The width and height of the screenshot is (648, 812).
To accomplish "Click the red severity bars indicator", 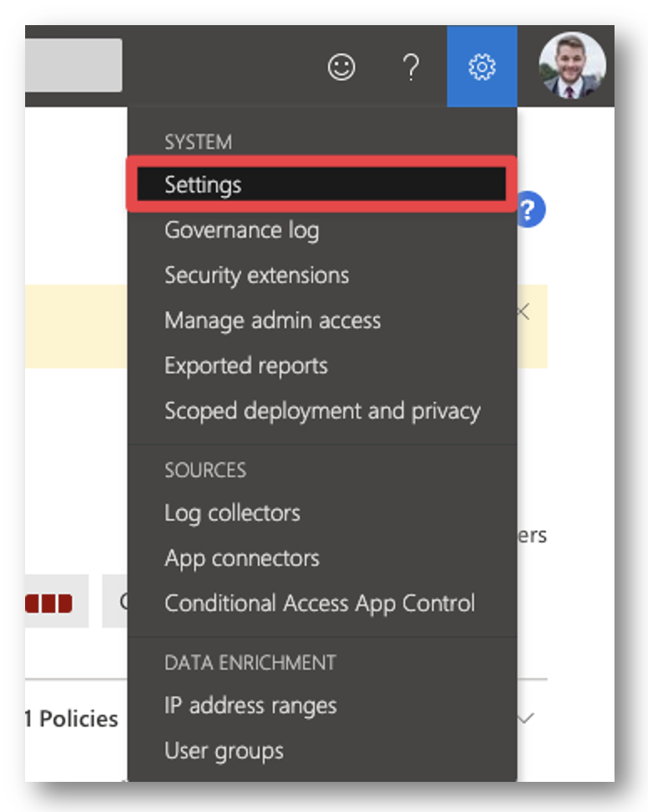I will tap(49, 604).
